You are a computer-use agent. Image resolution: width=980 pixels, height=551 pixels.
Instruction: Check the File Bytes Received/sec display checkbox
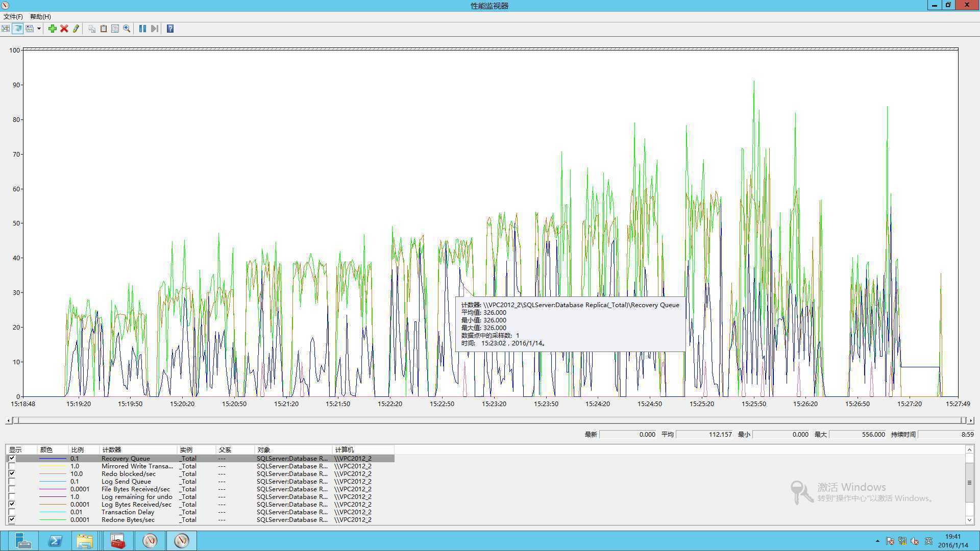coord(12,489)
